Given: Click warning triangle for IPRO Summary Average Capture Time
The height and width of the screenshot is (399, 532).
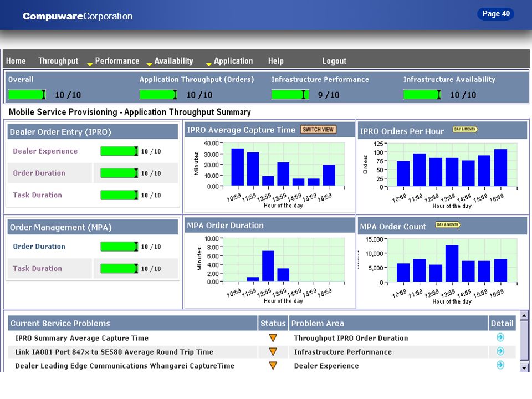Looking at the screenshot, I should click(273, 337).
